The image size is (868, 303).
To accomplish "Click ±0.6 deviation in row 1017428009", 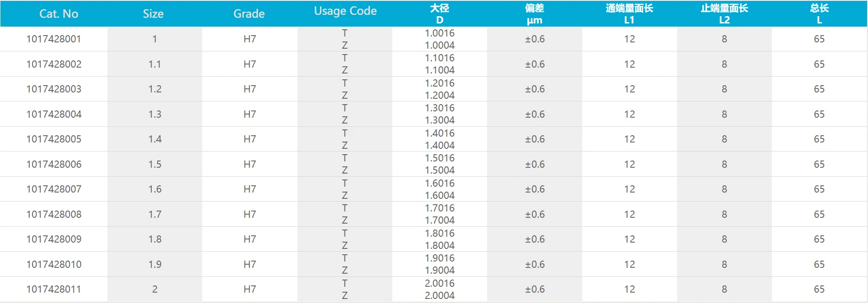I will [534, 239].
